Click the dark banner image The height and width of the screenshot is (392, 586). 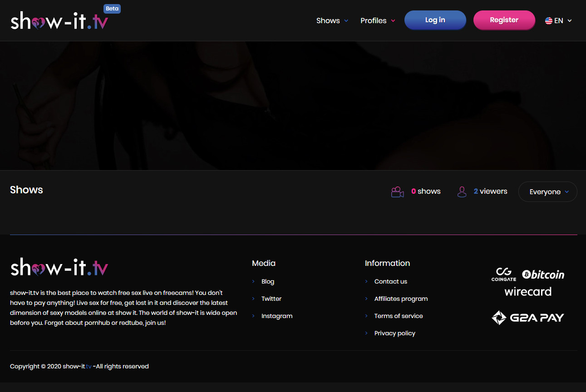coord(293,106)
